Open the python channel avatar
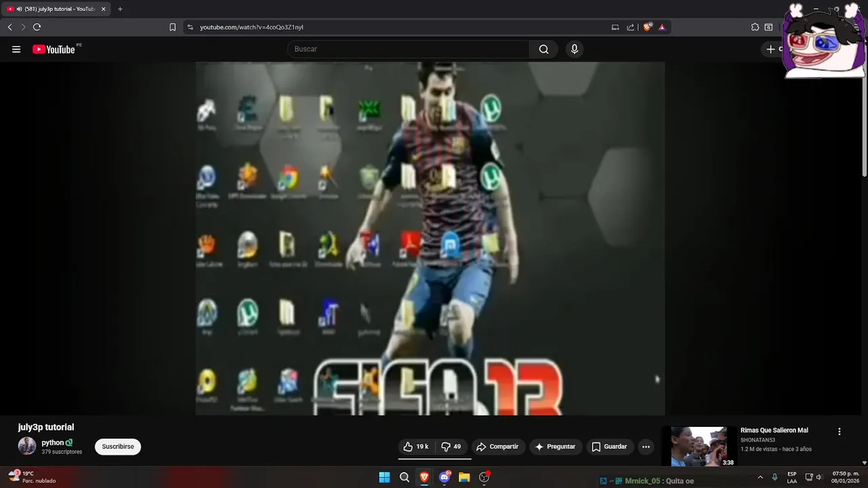This screenshot has width=868, height=488. click(27, 446)
